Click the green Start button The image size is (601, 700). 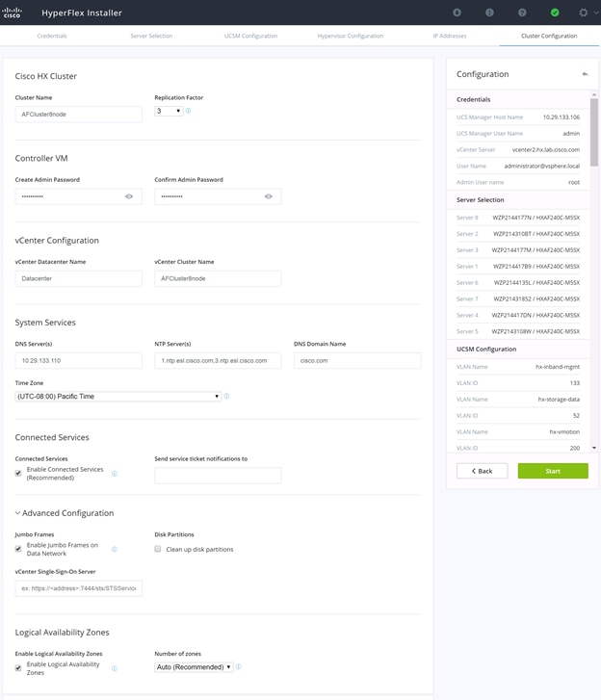553,471
